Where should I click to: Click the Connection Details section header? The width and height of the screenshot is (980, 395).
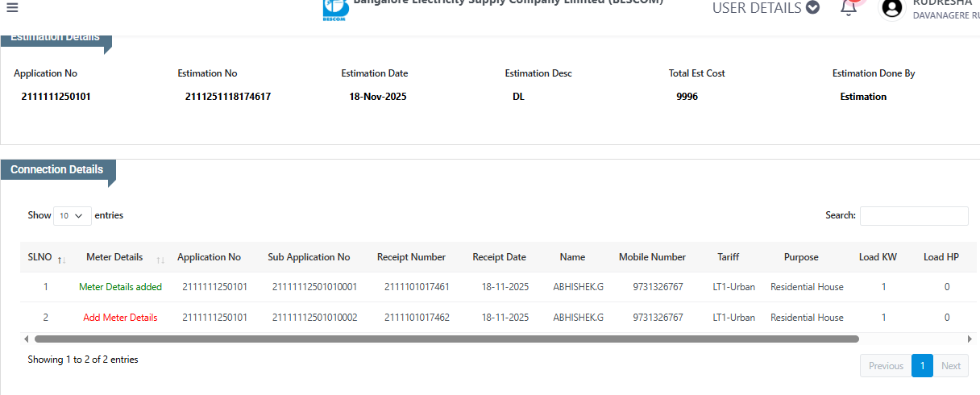pos(57,170)
